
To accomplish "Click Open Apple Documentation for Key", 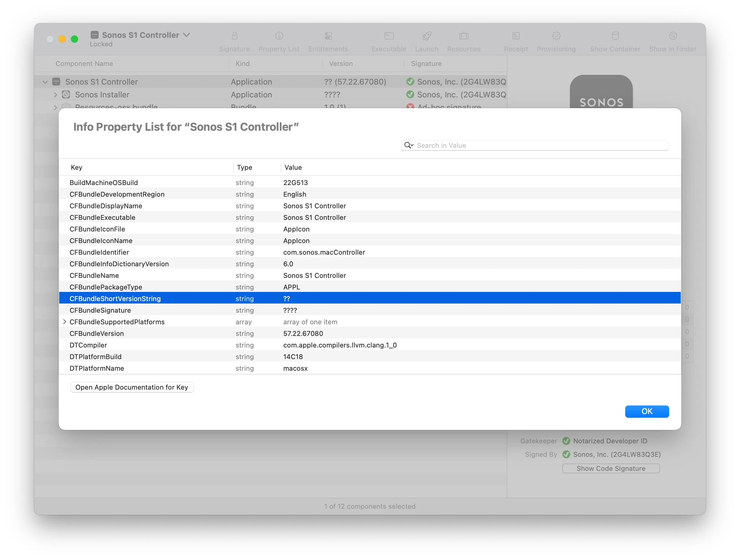I will click(132, 387).
